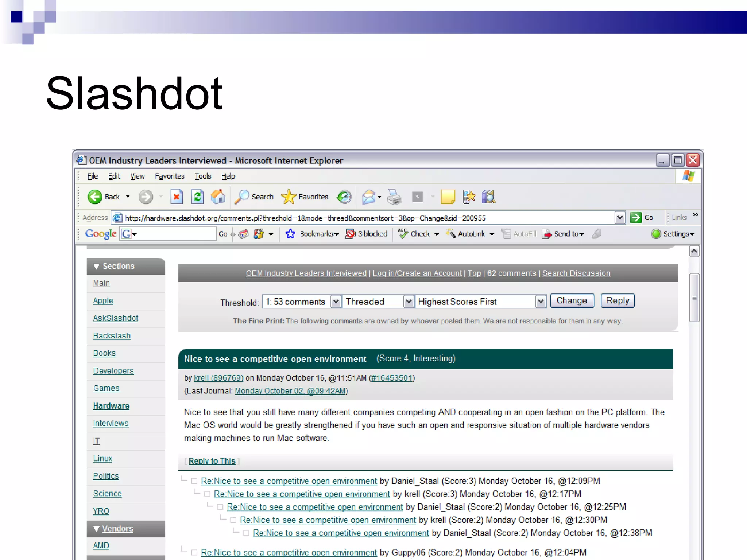Open the Back button history arrow
The width and height of the screenshot is (747, 560).
coord(128,197)
